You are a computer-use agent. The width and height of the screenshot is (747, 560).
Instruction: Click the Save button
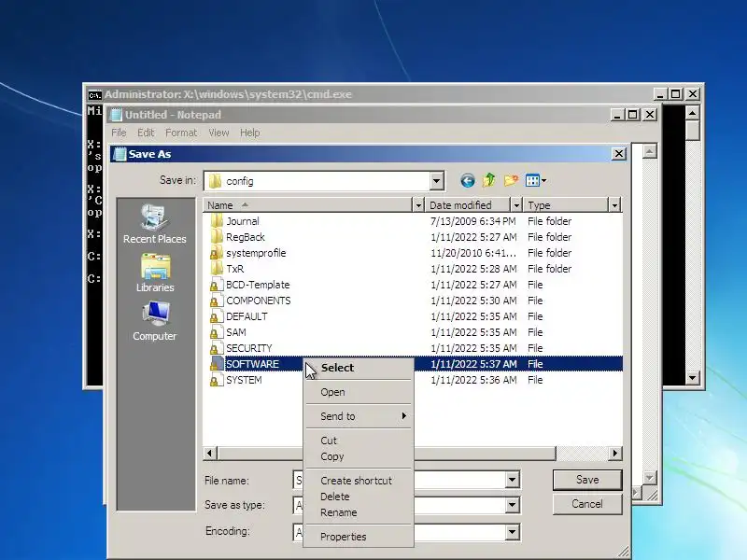click(x=587, y=480)
